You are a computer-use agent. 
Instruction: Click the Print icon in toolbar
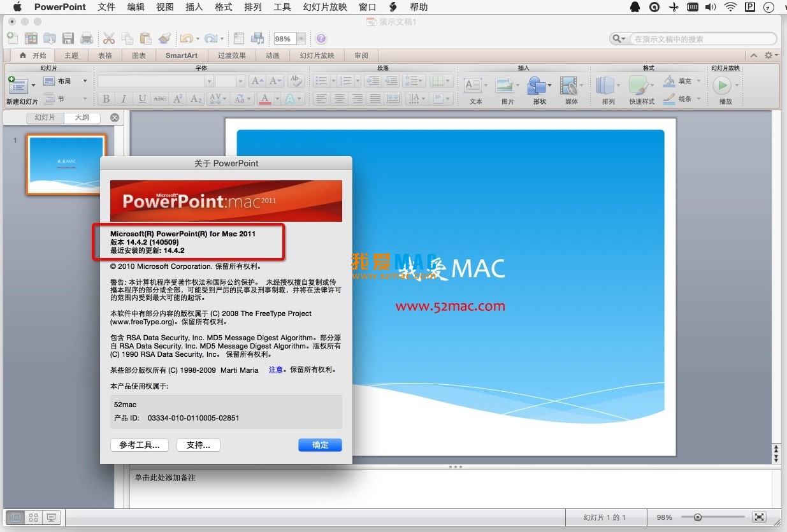87,38
